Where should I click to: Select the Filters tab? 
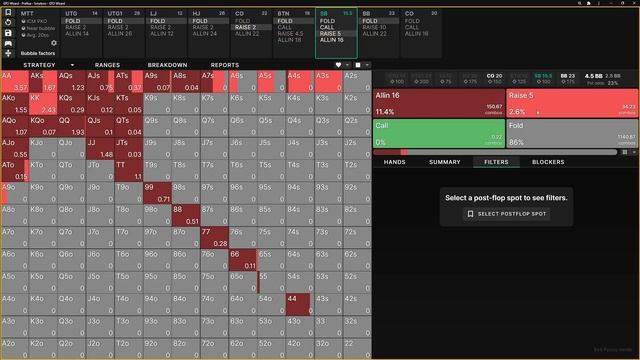tap(496, 162)
